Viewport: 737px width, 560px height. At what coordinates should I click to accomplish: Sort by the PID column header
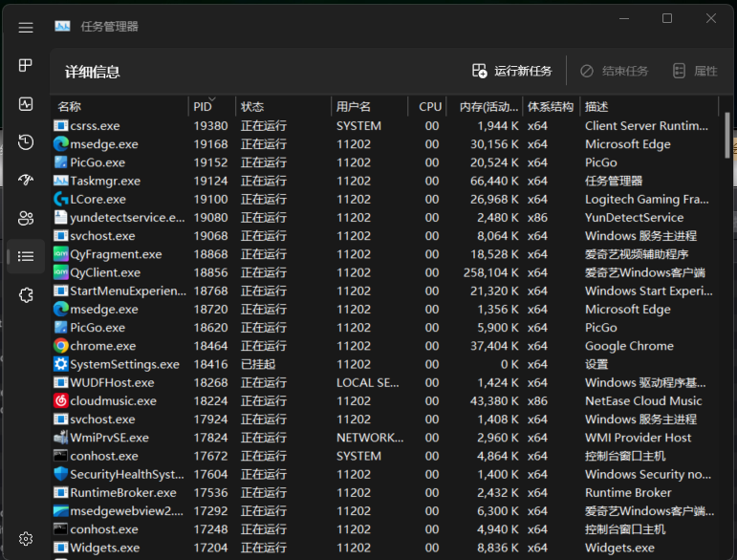point(211,107)
